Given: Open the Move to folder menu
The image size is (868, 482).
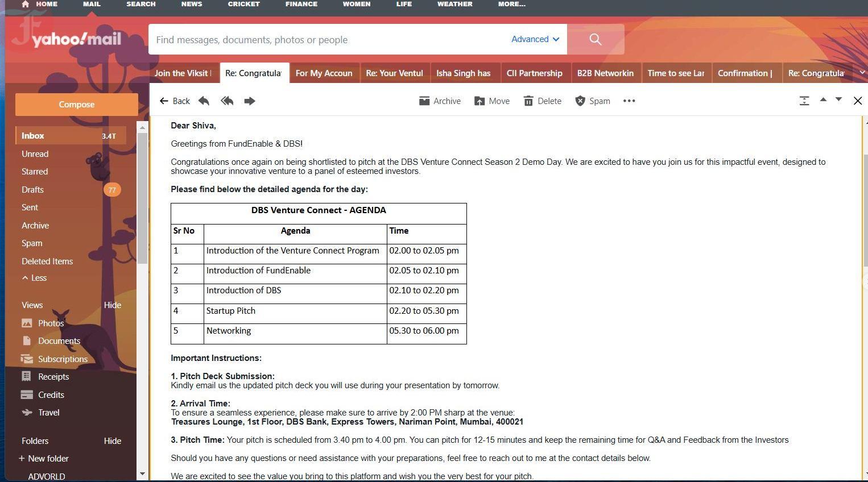Looking at the screenshot, I should click(492, 101).
